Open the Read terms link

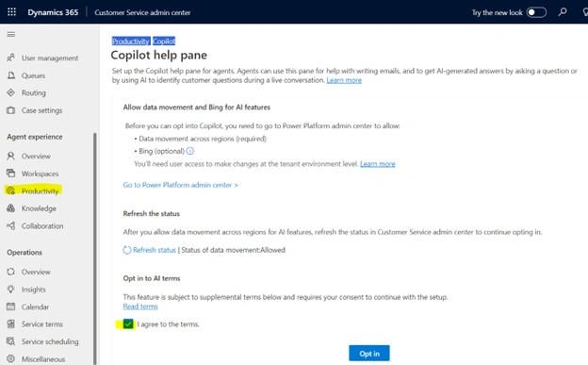coord(140,307)
